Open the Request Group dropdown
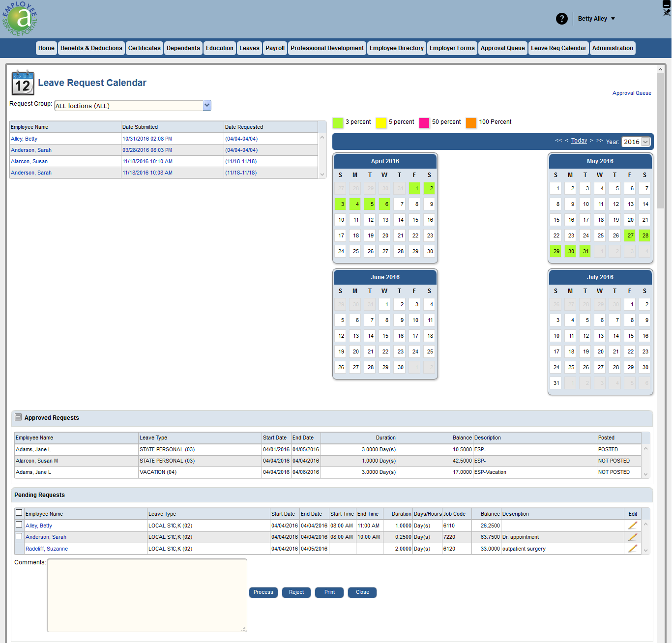The height and width of the screenshot is (643, 672). pyautogui.click(x=207, y=105)
